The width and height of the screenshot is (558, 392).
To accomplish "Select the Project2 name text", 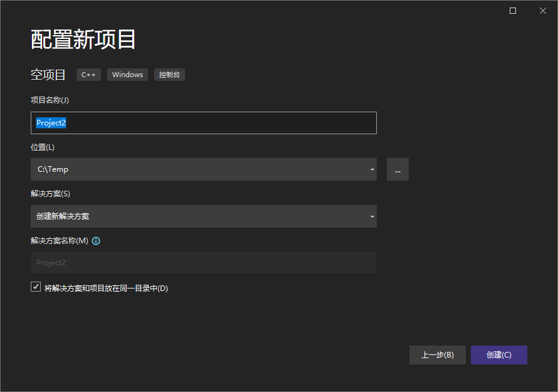I will 51,123.
